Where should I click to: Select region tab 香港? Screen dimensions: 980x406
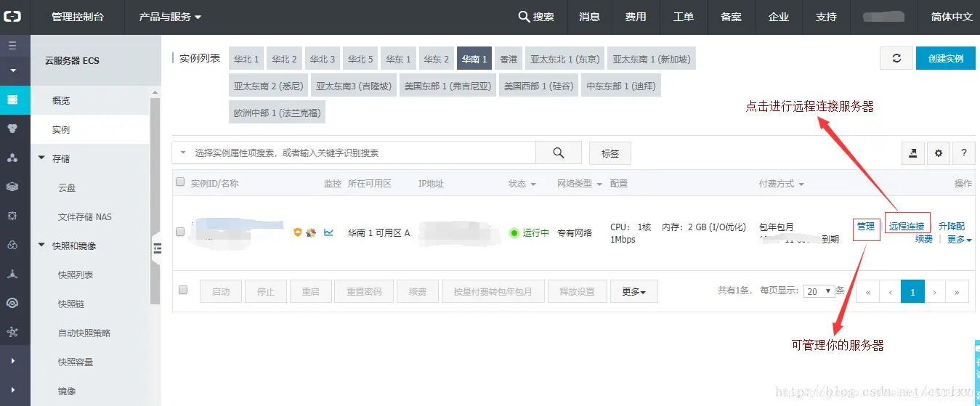509,60
